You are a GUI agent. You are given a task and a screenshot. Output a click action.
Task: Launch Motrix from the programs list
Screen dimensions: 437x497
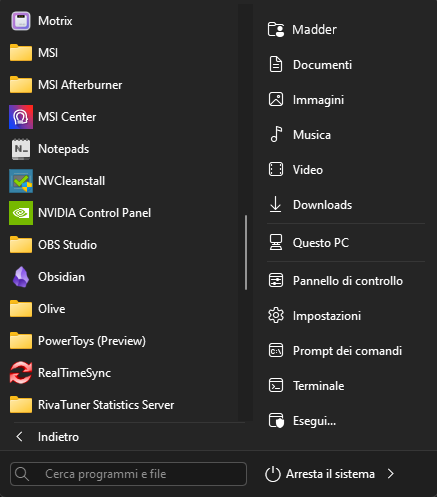coord(123,21)
